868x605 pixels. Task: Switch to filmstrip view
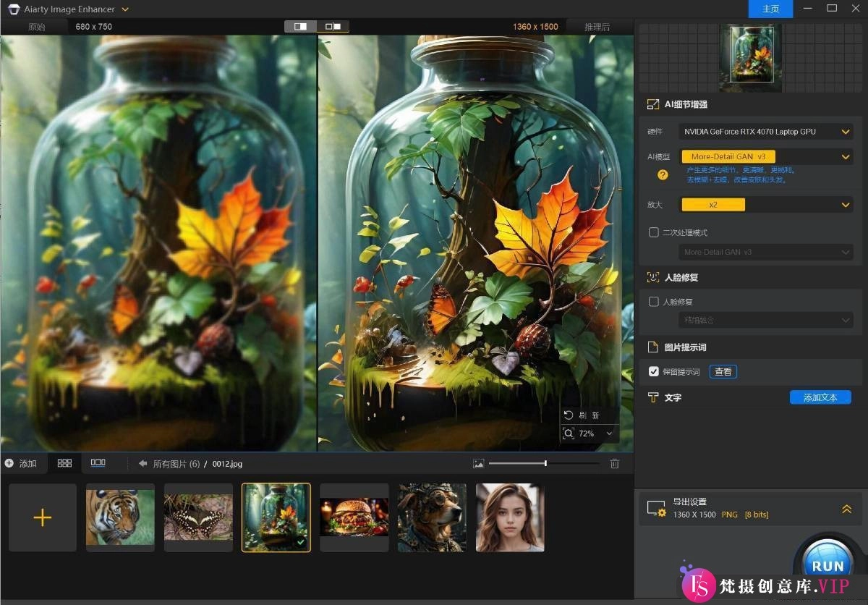click(98, 463)
